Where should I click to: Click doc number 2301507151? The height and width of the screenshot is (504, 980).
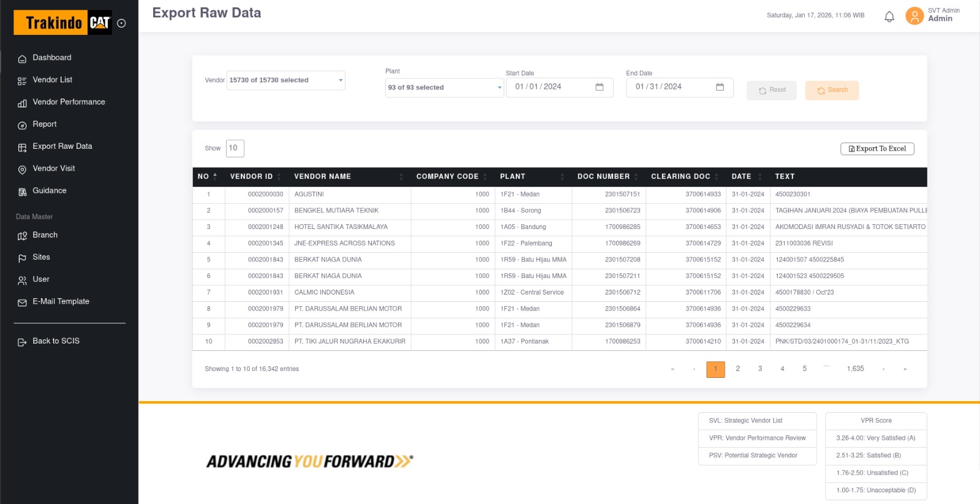[x=622, y=194]
